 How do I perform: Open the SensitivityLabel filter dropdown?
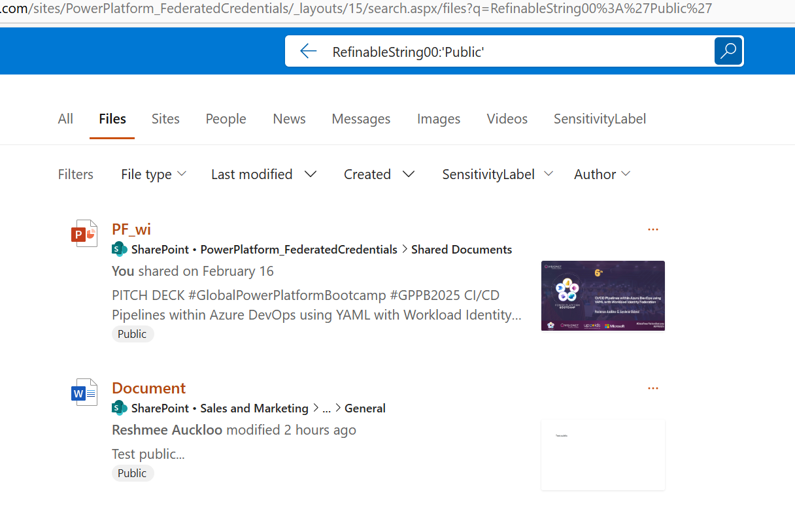point(498,175)
